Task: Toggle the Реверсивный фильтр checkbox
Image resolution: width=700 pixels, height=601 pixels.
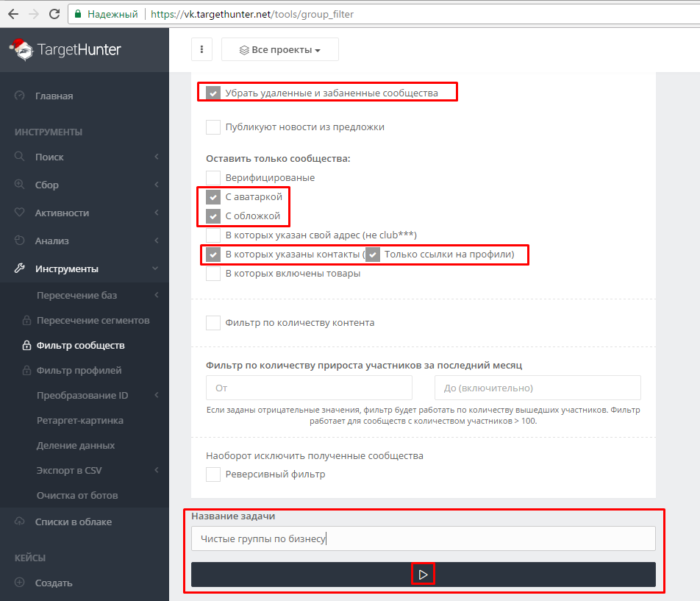Action: click(x=213, y=474)
